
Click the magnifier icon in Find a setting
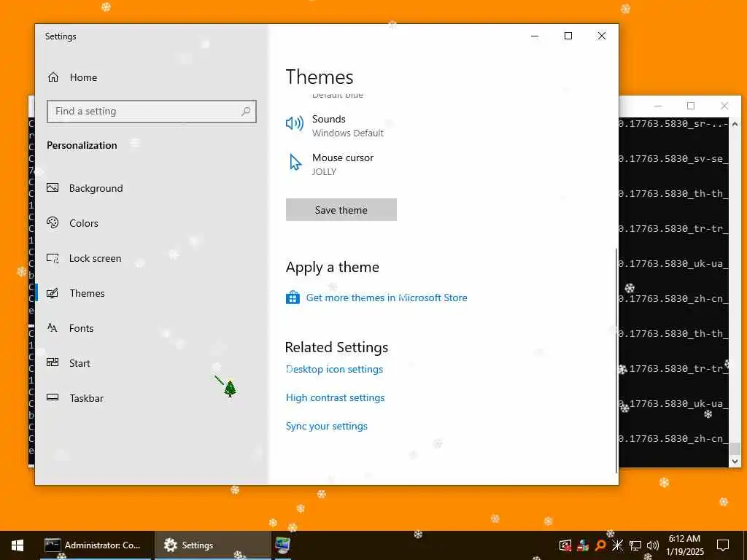click(246, 112)
